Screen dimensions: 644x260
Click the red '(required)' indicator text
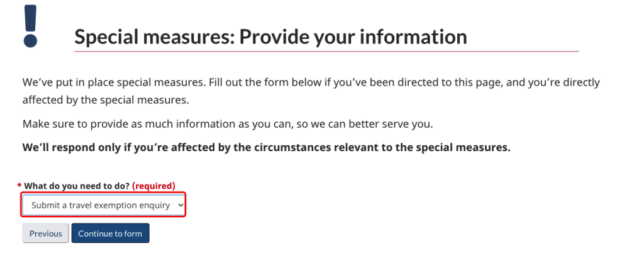pos(154,186)
